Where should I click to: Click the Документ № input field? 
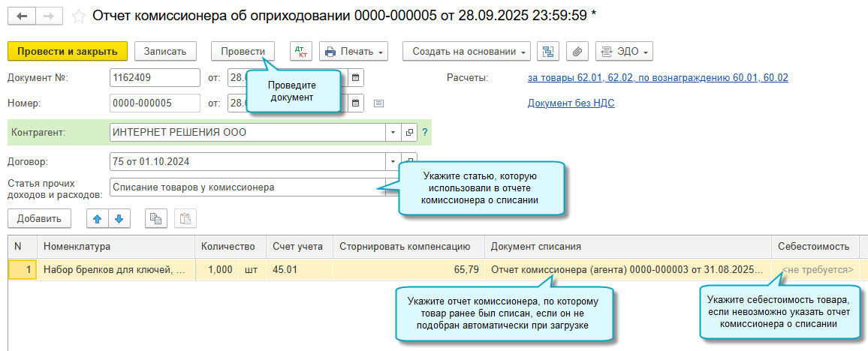pos(154,78)
